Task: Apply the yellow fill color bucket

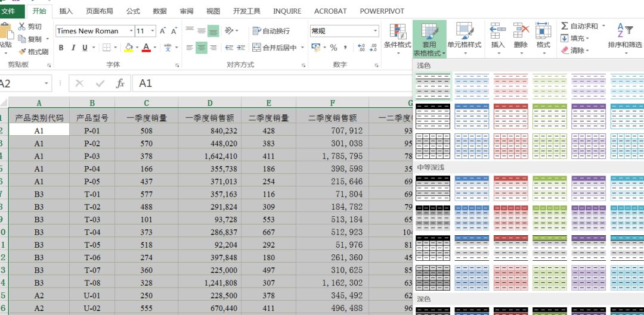Action: click(129, 48)
